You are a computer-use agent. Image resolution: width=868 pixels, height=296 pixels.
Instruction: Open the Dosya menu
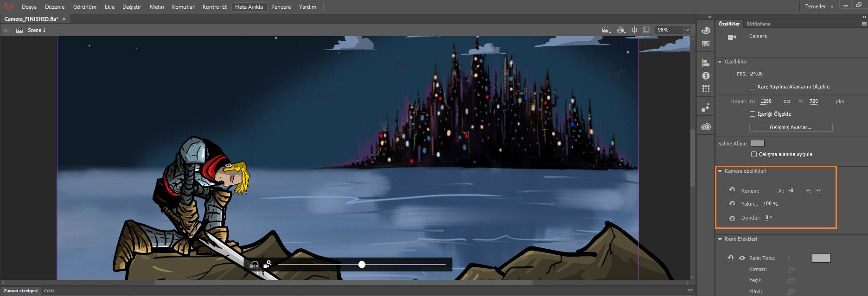click(29, 7)
